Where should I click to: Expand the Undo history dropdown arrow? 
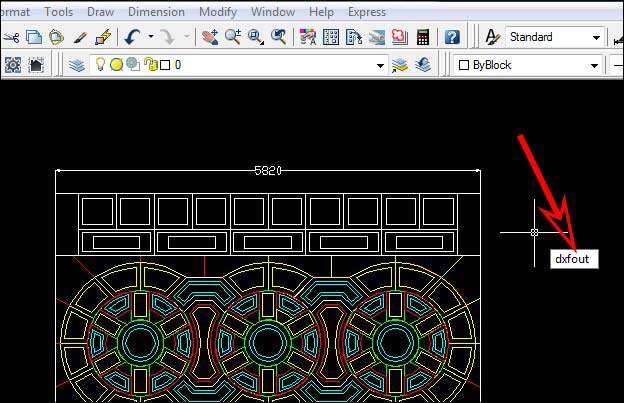pos(151,37)
